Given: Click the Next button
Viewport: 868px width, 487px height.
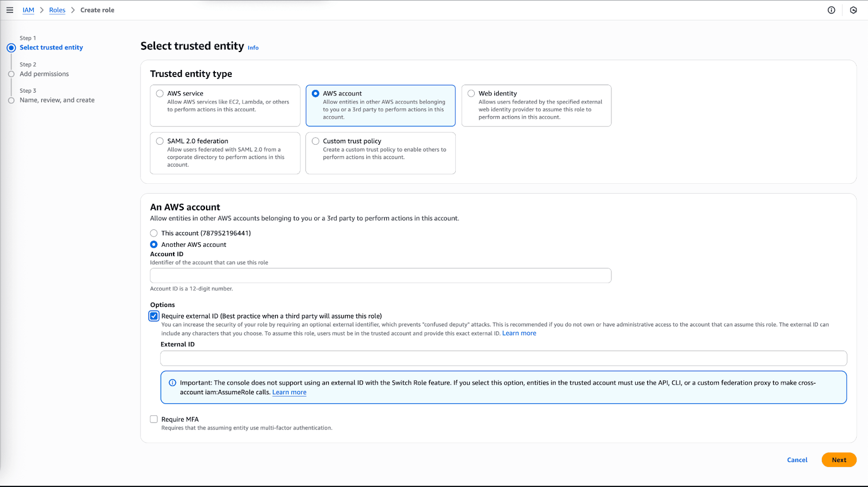Looking at the screenshot, I should point(838,459).
